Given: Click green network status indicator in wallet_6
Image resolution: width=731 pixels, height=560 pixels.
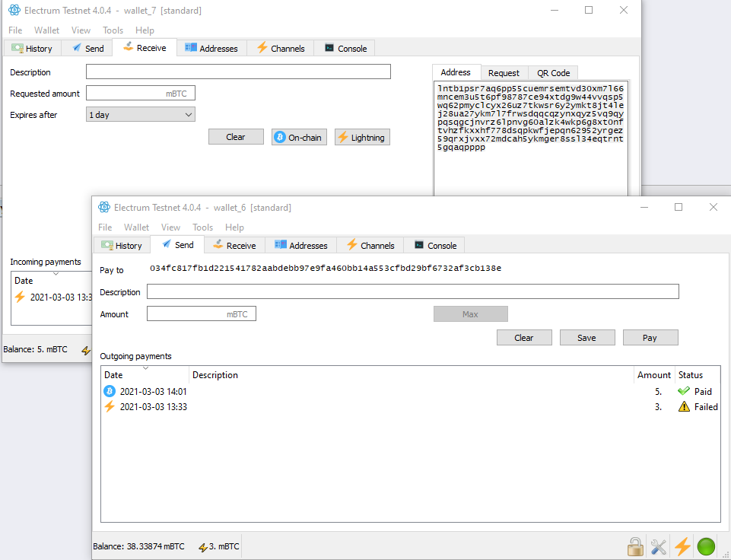Looking at the screenshot, I should point(706,546).
